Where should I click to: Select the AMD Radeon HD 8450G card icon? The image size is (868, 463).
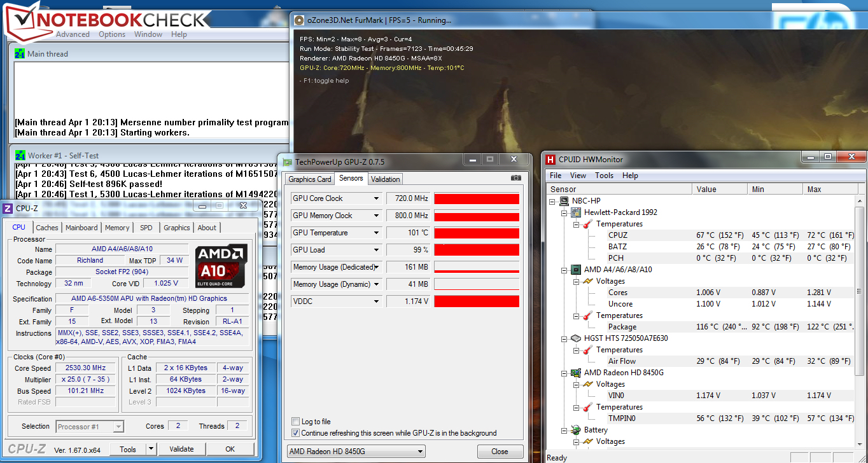[575, 373]
